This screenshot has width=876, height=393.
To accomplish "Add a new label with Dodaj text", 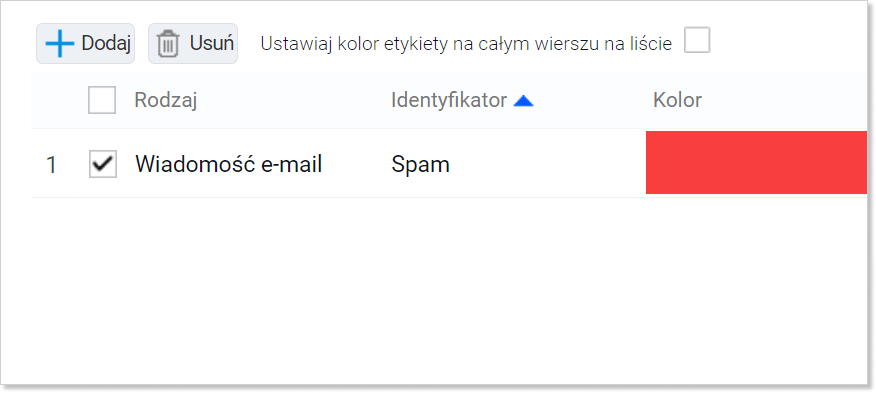I will coord(106,43).
